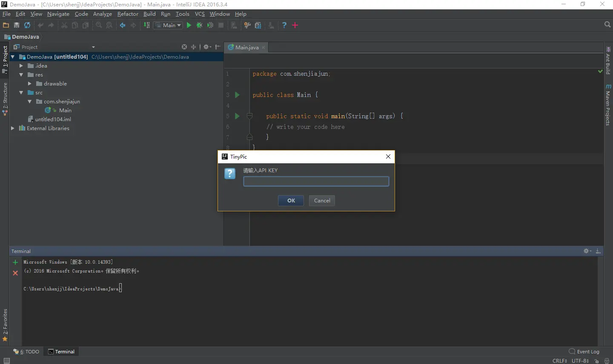Click the Open folder toolbar icon
This screenshot has width=613, height=364.
tap(6, 25)
